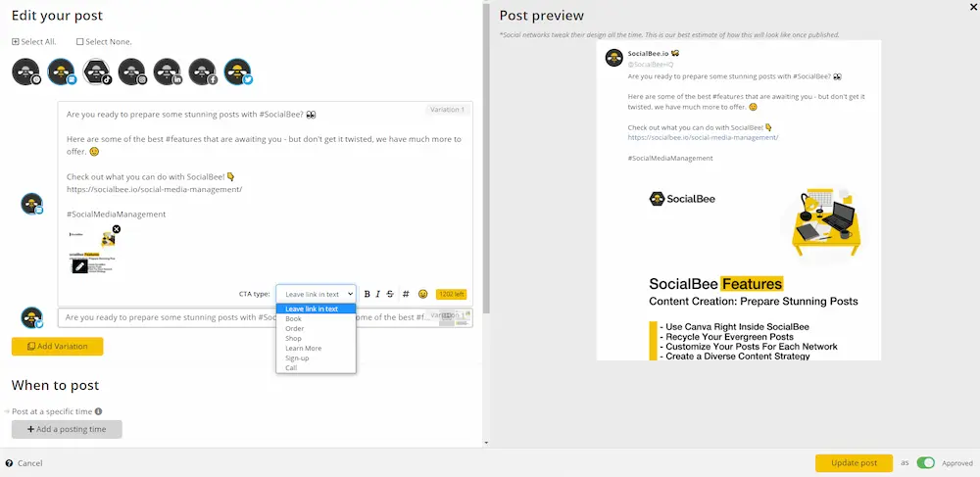Choose Leave link in text option
The image size is (980, 477).
click(317, 310)
